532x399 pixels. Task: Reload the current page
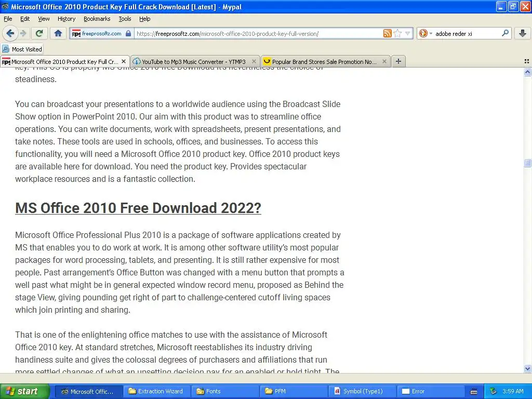tap(39, 33)
